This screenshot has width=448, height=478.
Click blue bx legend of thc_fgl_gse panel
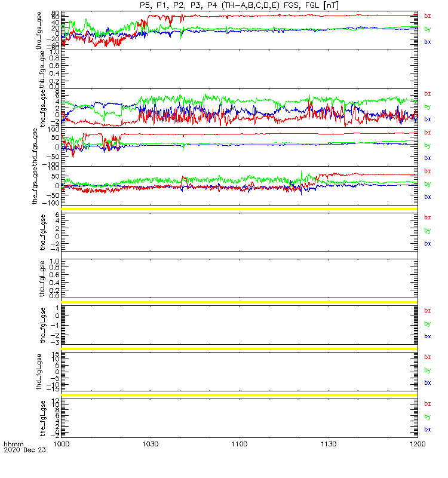pos(428,336)
